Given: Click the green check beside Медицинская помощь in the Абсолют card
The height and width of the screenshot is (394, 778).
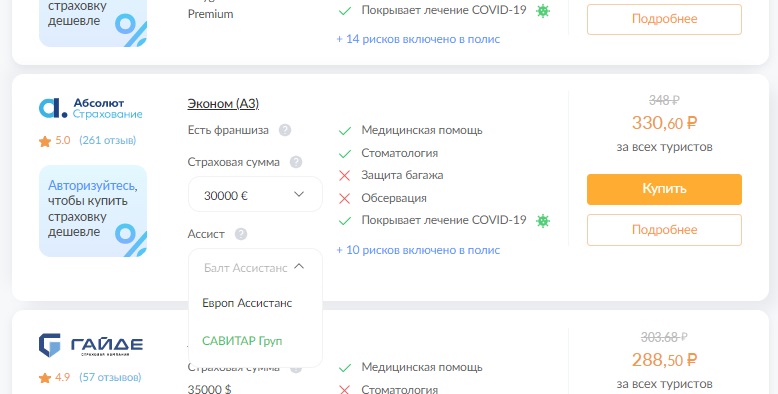Looking at the screenshot, I should tap(345, 131).
